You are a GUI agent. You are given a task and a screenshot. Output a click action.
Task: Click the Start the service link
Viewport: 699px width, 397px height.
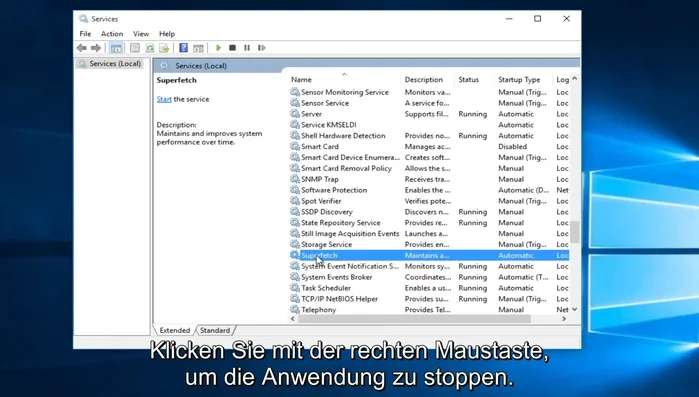pos(164,99)
